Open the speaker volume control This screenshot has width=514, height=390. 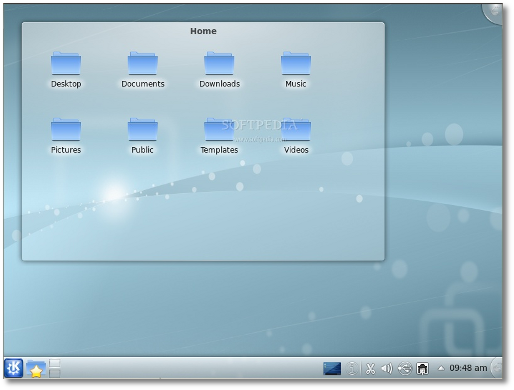pyautogui.click(x=387, y=369)
